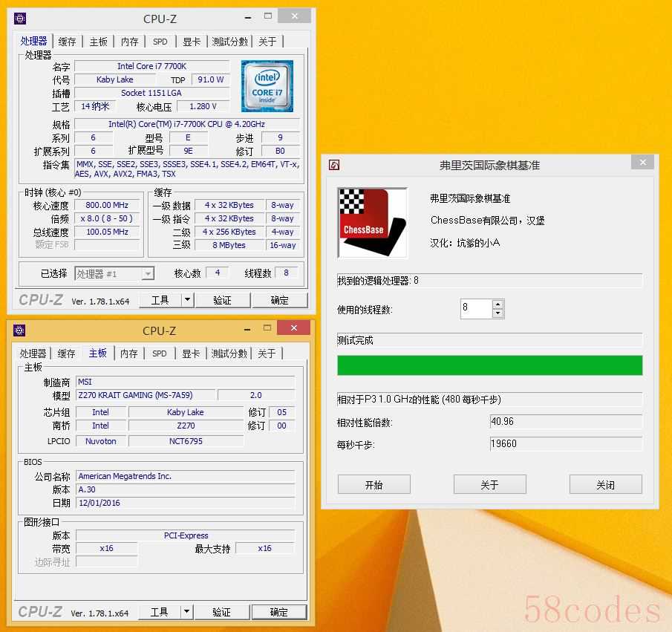Expand the 处理器 #1 selection dropdown

(148, 273)
